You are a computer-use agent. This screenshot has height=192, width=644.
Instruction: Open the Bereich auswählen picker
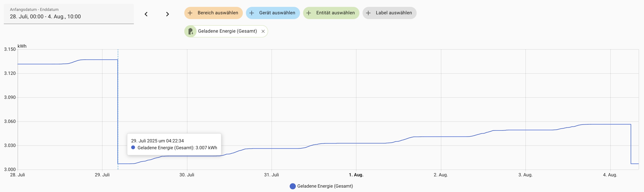(218, 13)
